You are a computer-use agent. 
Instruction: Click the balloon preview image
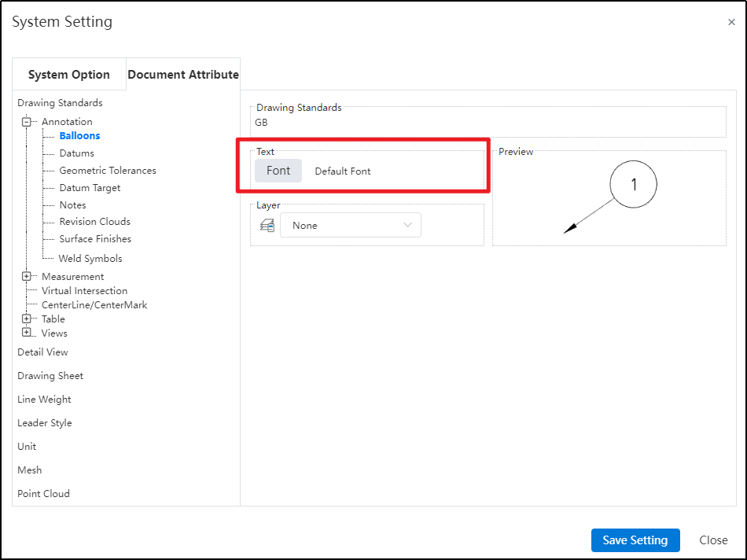tap(609, 199)
